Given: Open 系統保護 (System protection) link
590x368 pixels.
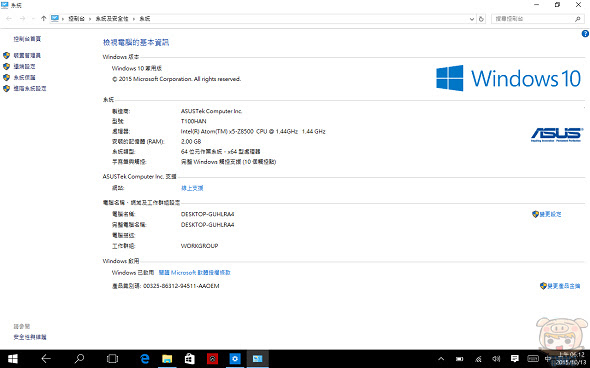Looking at the screenshot, I should (24, 77).
